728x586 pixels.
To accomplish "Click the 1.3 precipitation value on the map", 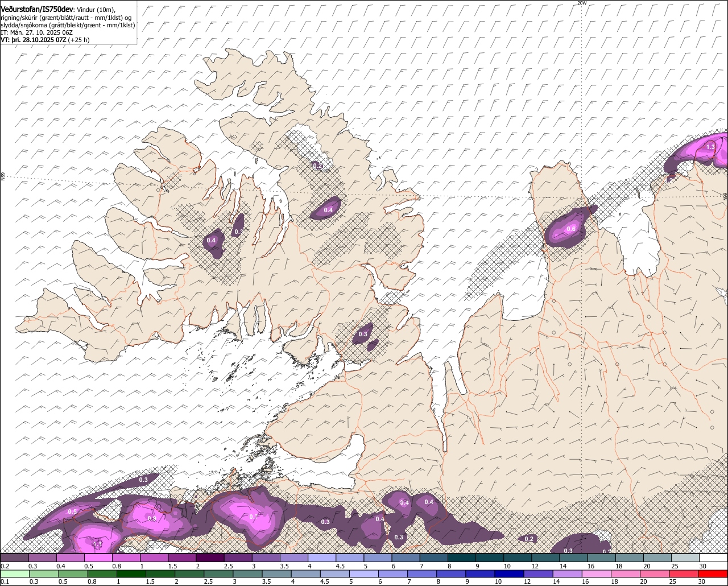I will (710, 147).
